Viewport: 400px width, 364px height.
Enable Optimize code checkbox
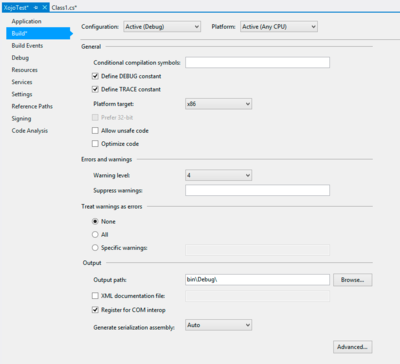coord(95,144)
